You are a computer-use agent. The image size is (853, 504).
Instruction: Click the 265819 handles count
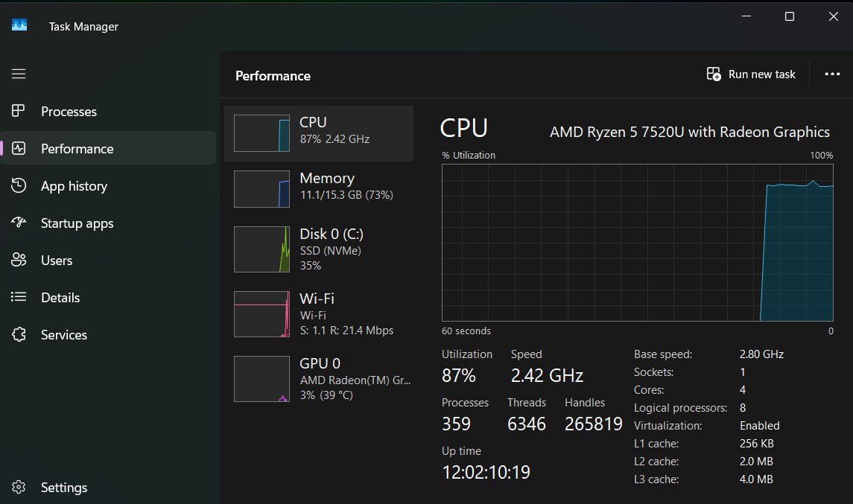pos(594,424)
